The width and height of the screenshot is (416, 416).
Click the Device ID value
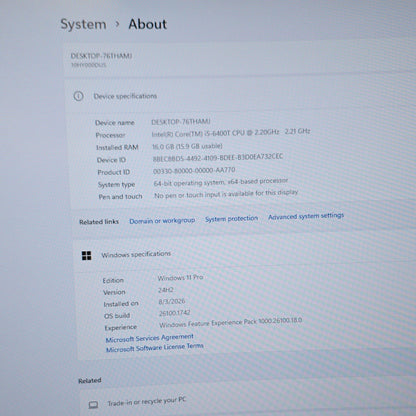[x=218, y=158]
